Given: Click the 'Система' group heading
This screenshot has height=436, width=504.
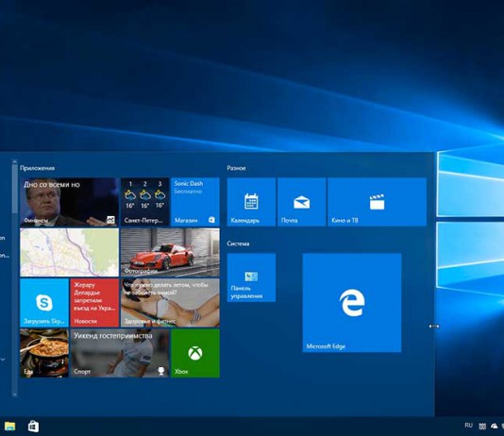Looking at the screenshot, I should (x=238, y=243).
